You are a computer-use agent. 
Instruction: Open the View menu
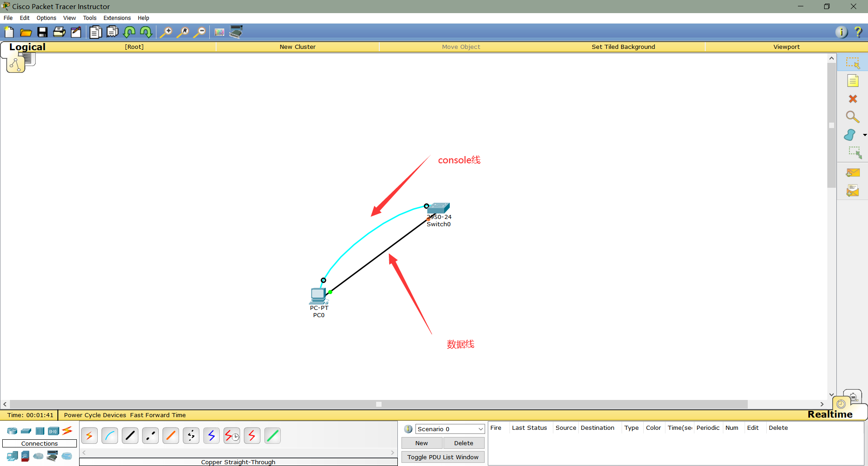[x=70, y=18]
